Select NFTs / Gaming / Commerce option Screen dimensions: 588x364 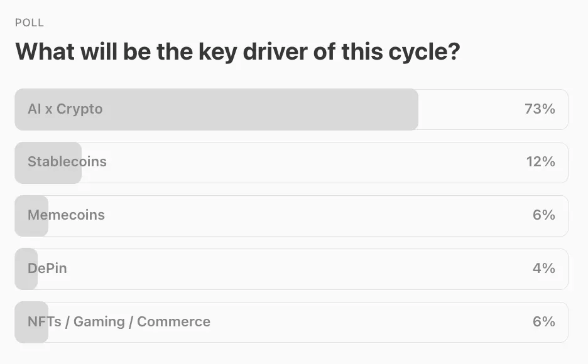[x=291, y=322]
